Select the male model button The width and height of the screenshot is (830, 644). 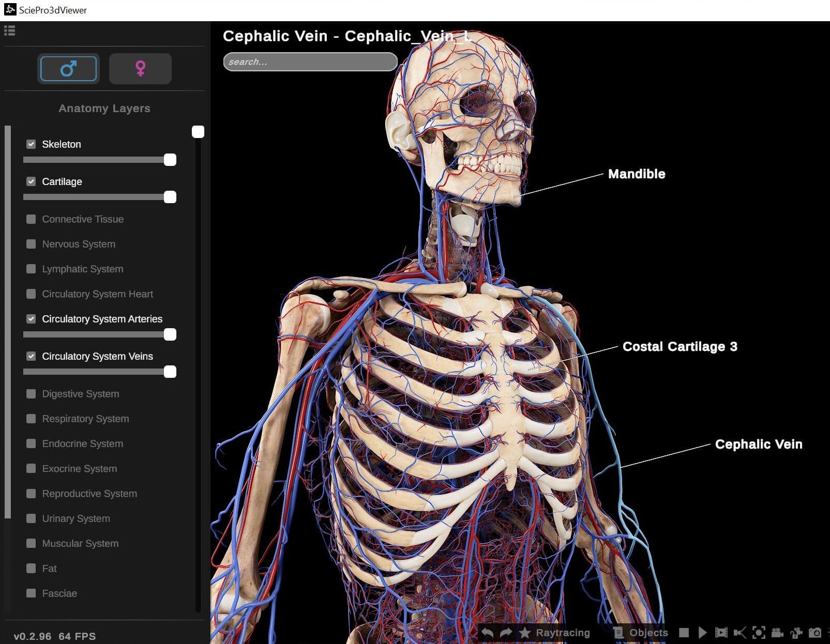pos(68,69)
